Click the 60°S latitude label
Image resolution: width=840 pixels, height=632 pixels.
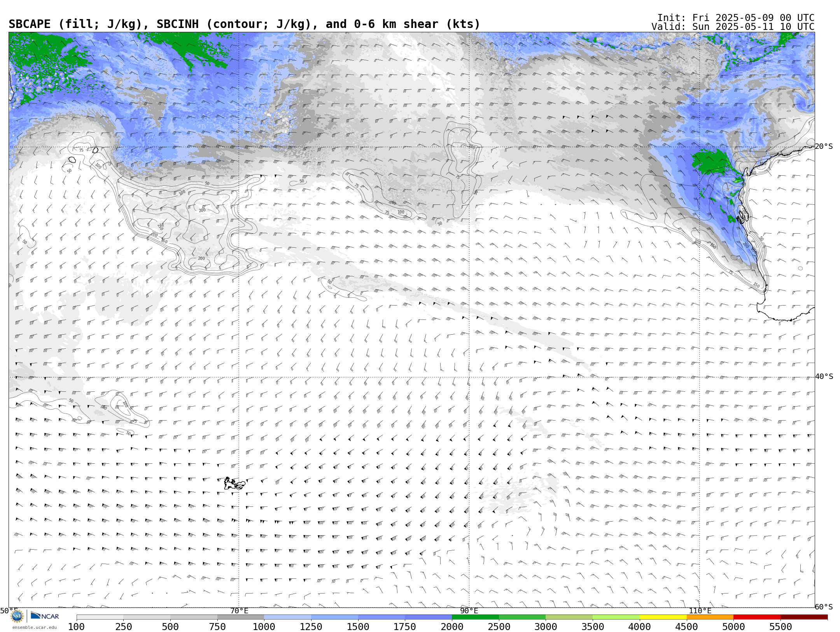tap(824, 607)
